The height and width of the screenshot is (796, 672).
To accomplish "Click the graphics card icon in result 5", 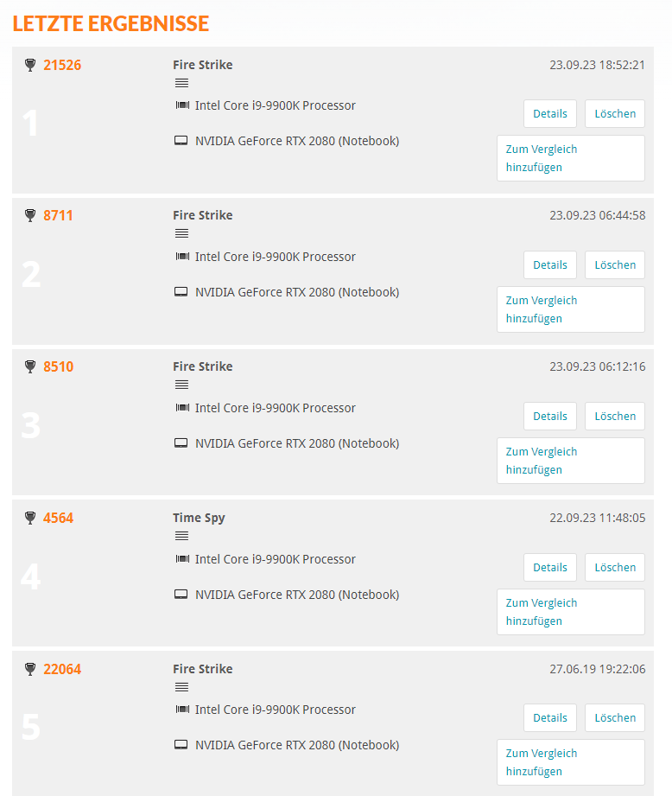I will (x=181, y=745).
